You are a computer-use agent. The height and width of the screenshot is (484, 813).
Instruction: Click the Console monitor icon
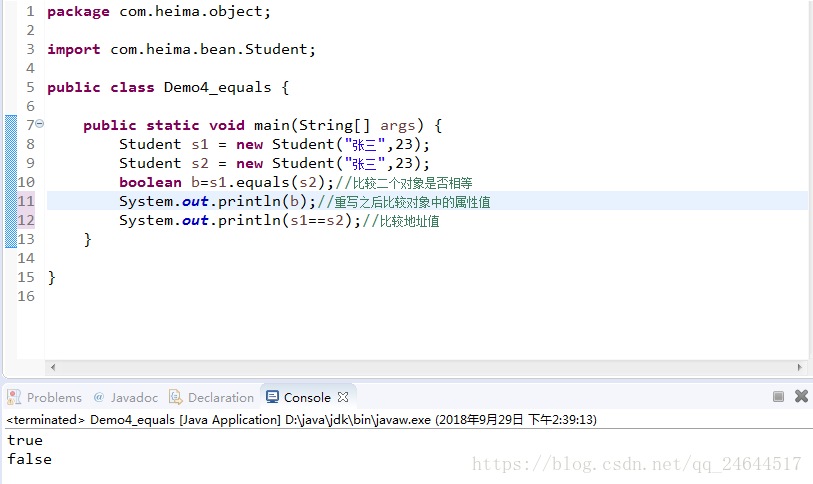tap(272, 397)
